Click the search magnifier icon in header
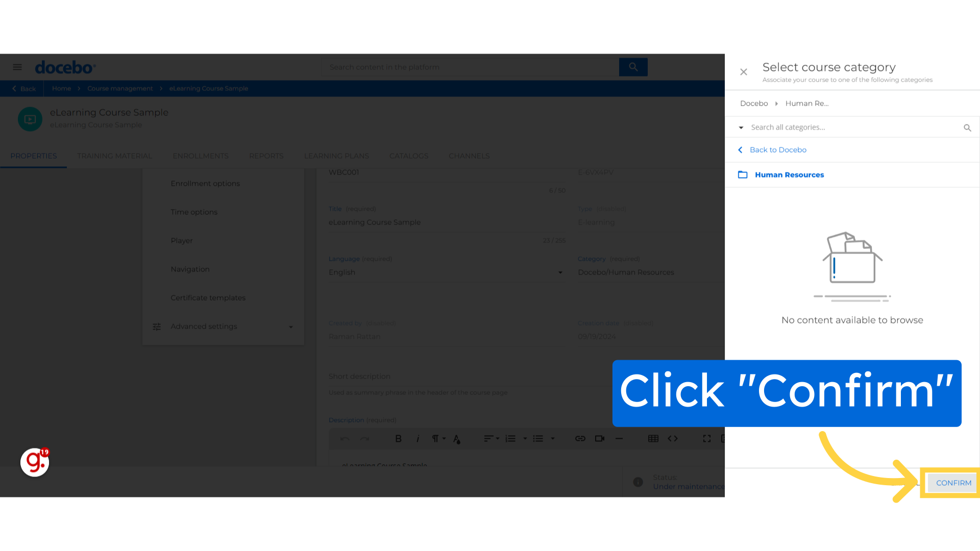The image size is (980, 551). click(633, 67)
